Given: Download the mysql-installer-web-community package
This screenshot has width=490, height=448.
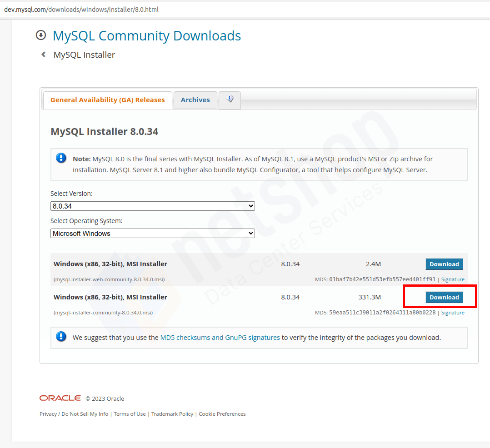Looking at the screenshot, I should coord(444,264).
